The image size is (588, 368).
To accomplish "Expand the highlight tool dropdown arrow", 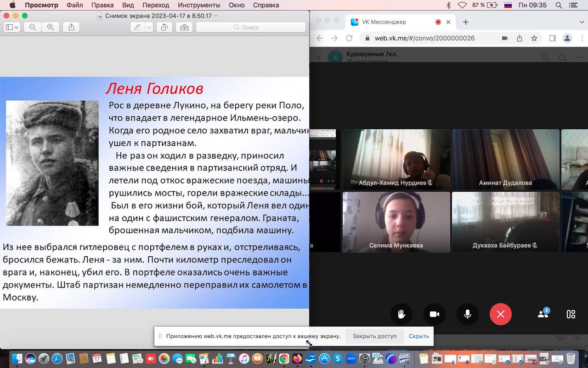I will pos(149,28).
